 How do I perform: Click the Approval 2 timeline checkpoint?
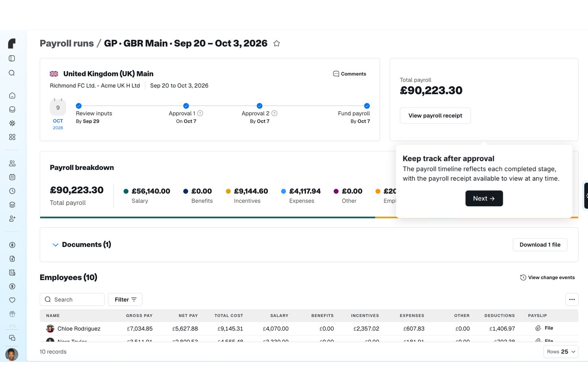click(259, 106)
